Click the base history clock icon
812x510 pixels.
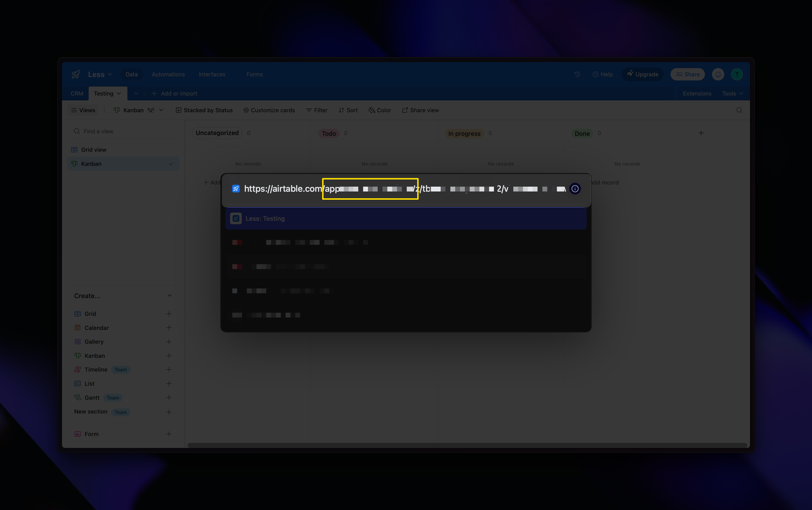pyautogui.click(x=577, y=74)
